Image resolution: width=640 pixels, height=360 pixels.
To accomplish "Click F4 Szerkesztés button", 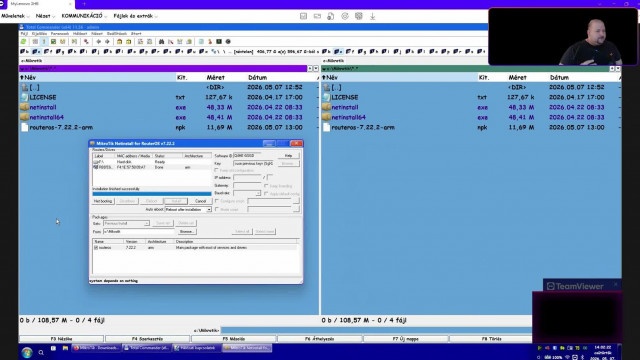I will [147, 339].
